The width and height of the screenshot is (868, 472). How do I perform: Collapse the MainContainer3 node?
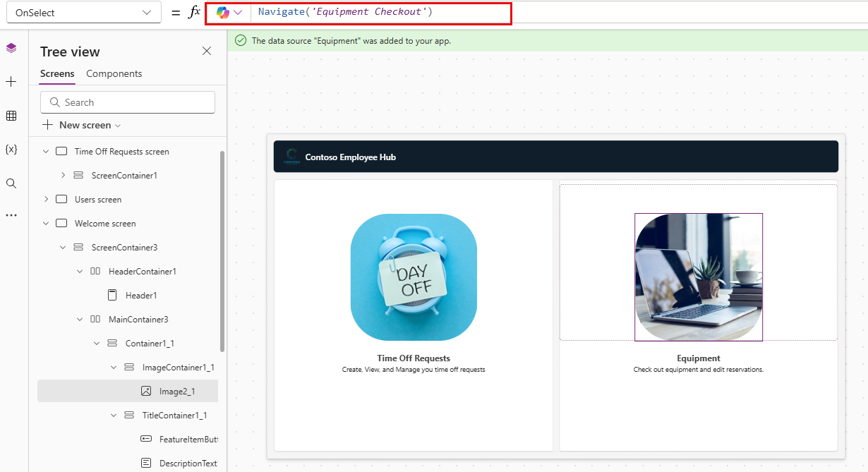click(80, 320)
